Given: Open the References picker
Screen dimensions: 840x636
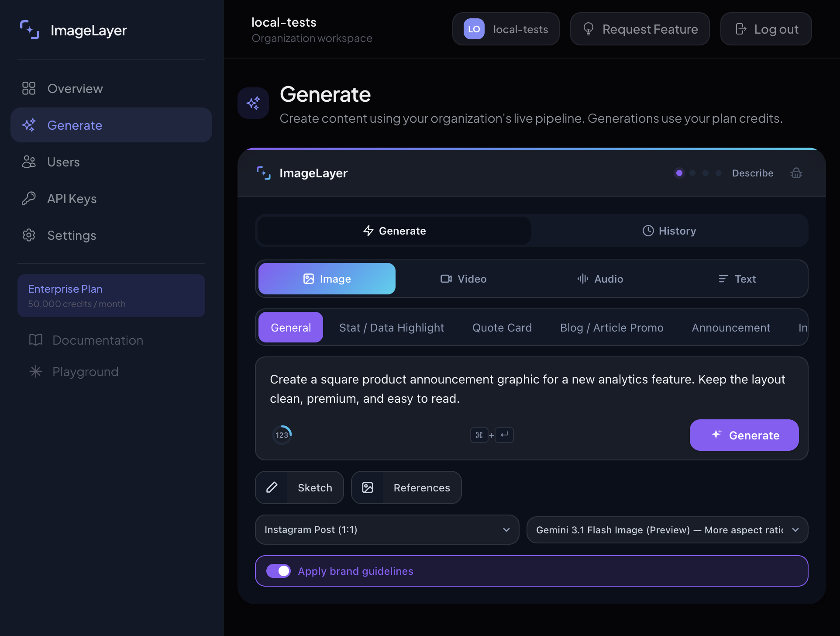Looking at the screenshot, I should [x=406, y=487].
